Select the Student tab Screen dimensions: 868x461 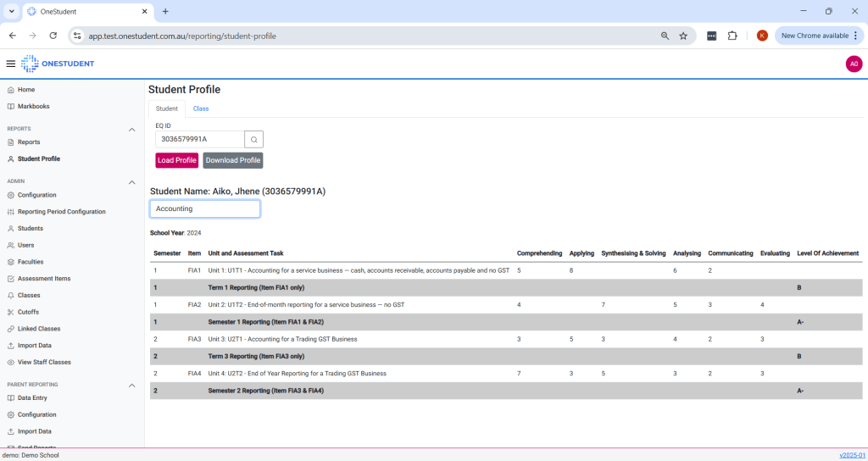(x=167, y=108)
